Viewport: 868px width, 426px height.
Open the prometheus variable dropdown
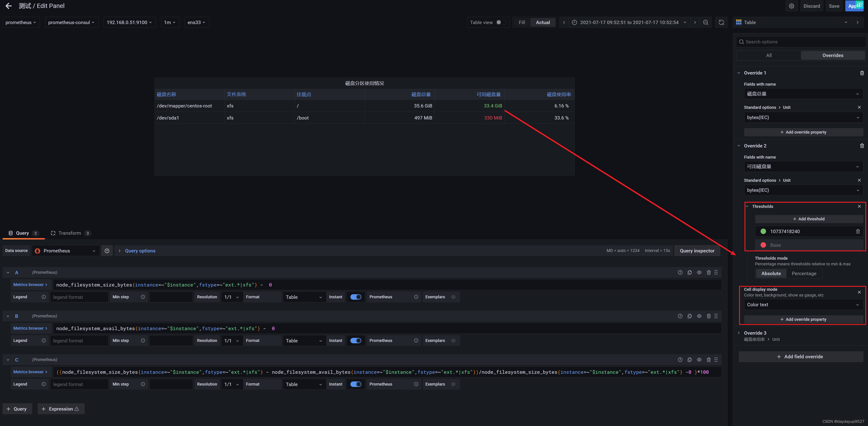click(x=21, y=22)
